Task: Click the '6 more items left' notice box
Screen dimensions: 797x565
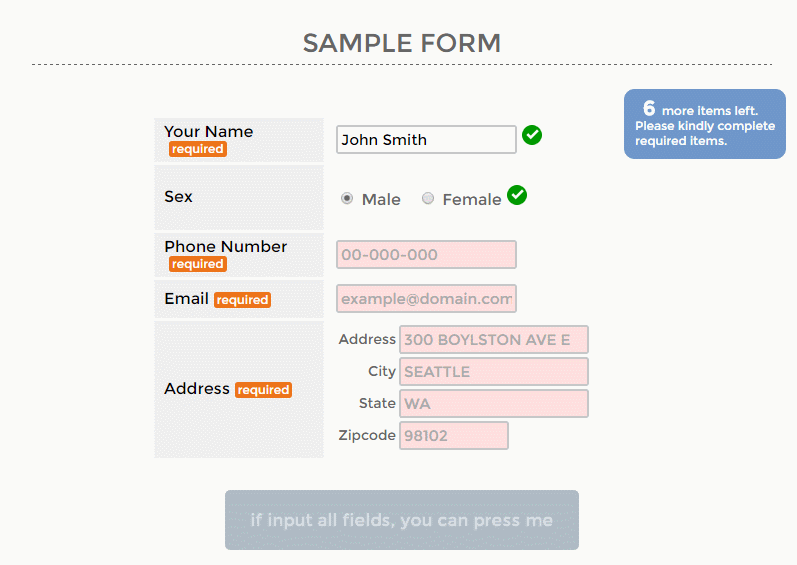Action: coord(704,124)
